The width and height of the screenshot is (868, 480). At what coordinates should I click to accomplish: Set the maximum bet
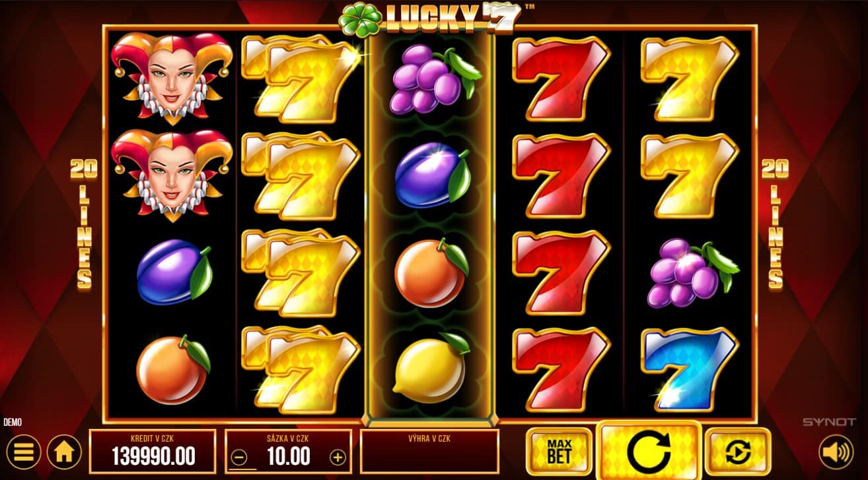pos(560,452)
